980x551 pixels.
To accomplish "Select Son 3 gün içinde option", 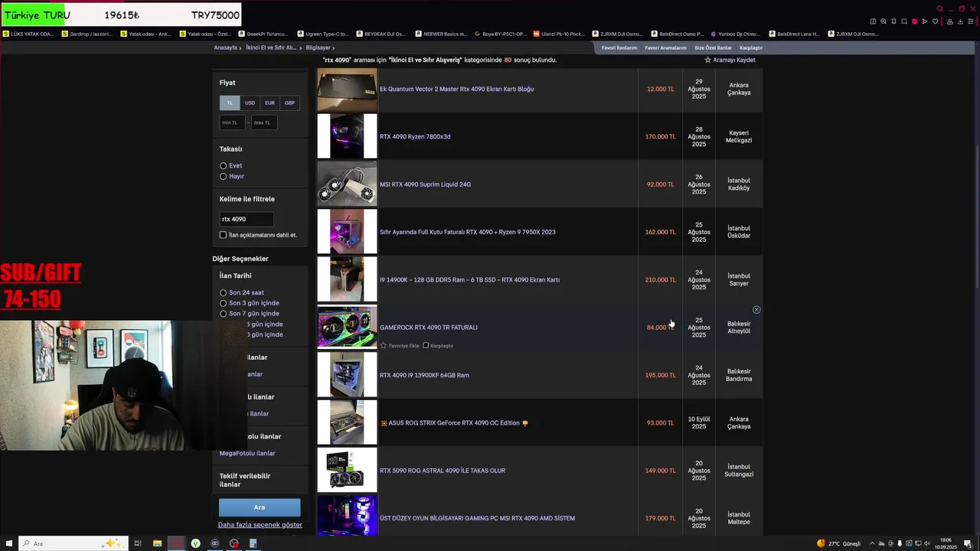I will tap(224, 303).
